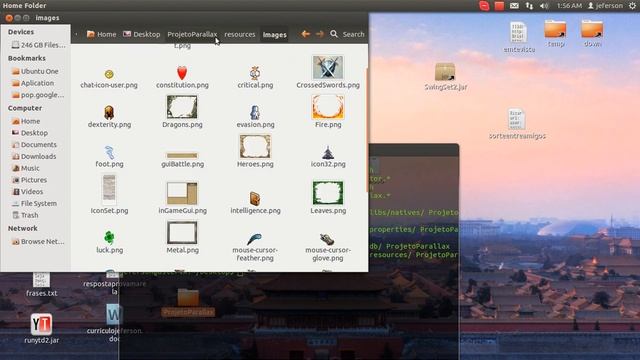The width and height of the screenshot is (640, 360).
Task: Navigate to resources in path bar
Action: (240, 34)
